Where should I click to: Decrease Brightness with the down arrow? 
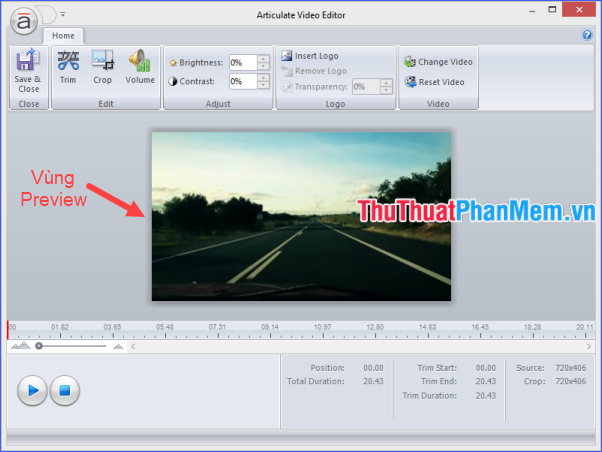(263, 66)
